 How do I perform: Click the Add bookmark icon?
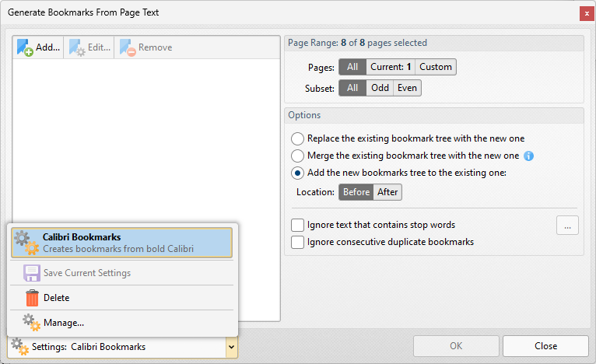pos(24,47)
